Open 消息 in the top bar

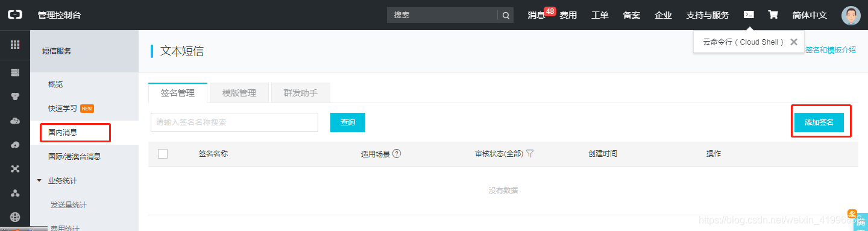click(x=536, y=15)
